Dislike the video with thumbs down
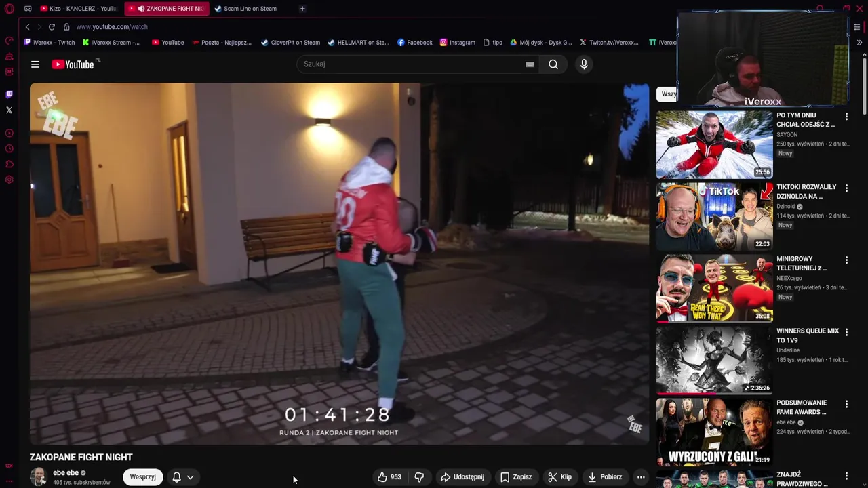Image resolution: width=868 pixels, height=488 pixels. tap(419, 477)
